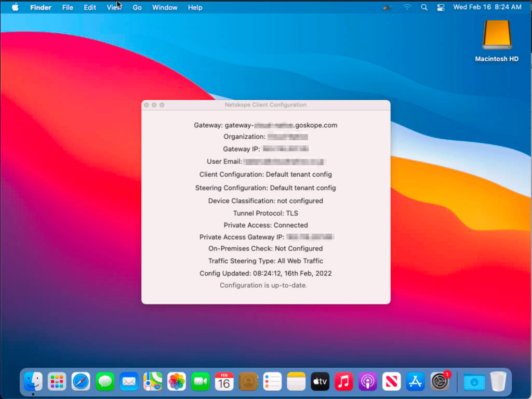Click the Organization line
This screenshot has height=399, width=532.
(265, 137)
